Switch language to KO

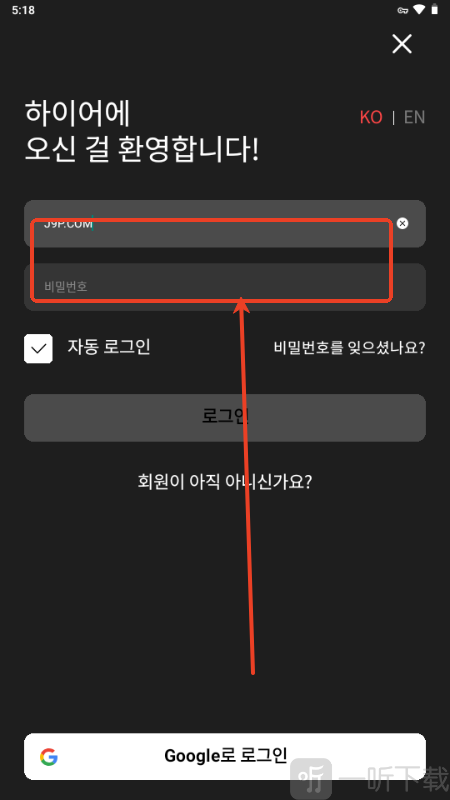click(371, 117)
